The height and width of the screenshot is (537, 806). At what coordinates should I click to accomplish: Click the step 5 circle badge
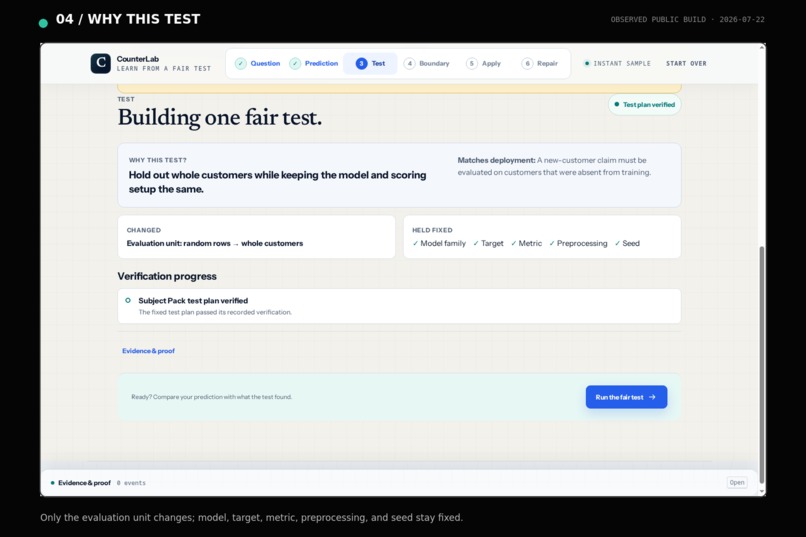pyautogui.click(x=471, y=63)
